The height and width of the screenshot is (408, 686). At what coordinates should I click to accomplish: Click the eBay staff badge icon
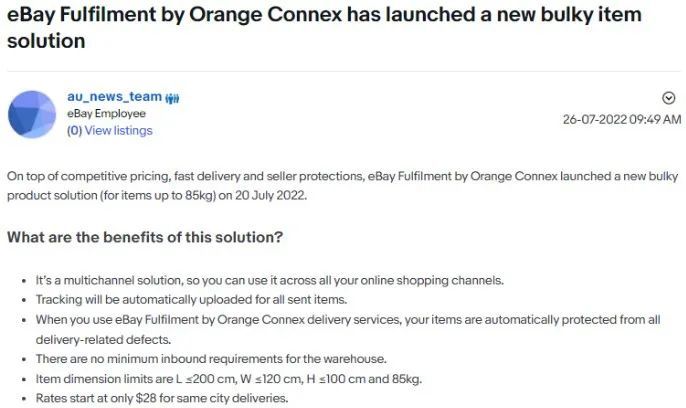pos(172,98)
